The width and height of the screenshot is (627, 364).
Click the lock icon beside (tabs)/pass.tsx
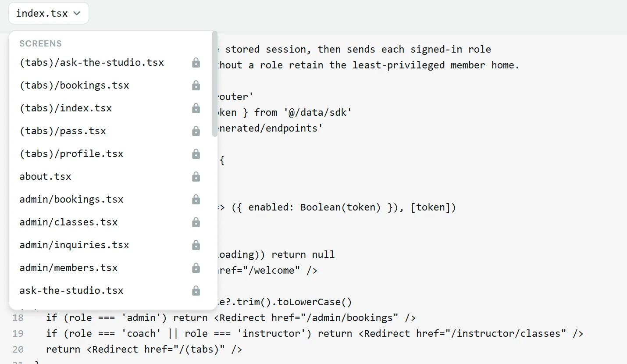196,131
